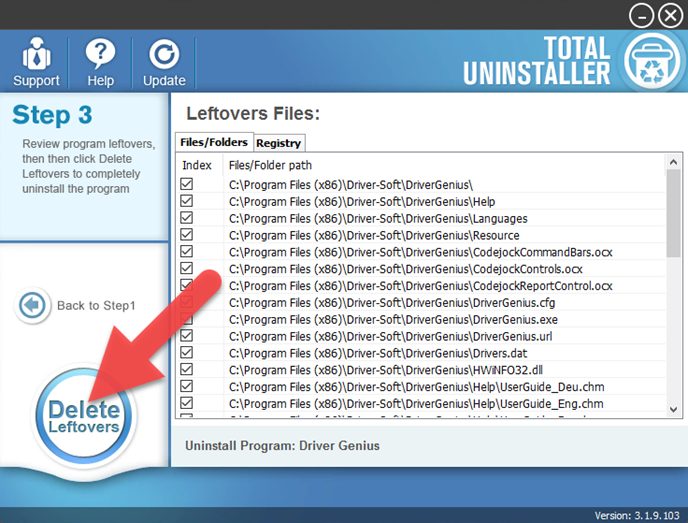Click the Back to Step1 arrow icon
This screenshot has width=688, height=523.
pos(32,304)
